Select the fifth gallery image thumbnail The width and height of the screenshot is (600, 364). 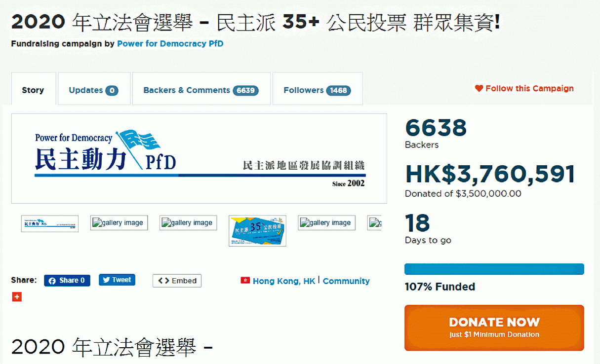326,223
